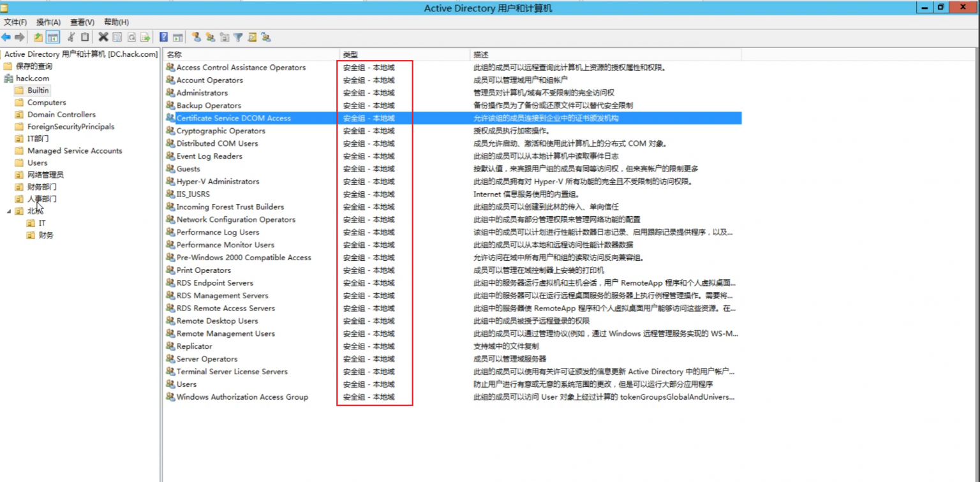Screen dimensions: 980x482
Task: Open the 文件(F) menu
Action: click(15, 22)
